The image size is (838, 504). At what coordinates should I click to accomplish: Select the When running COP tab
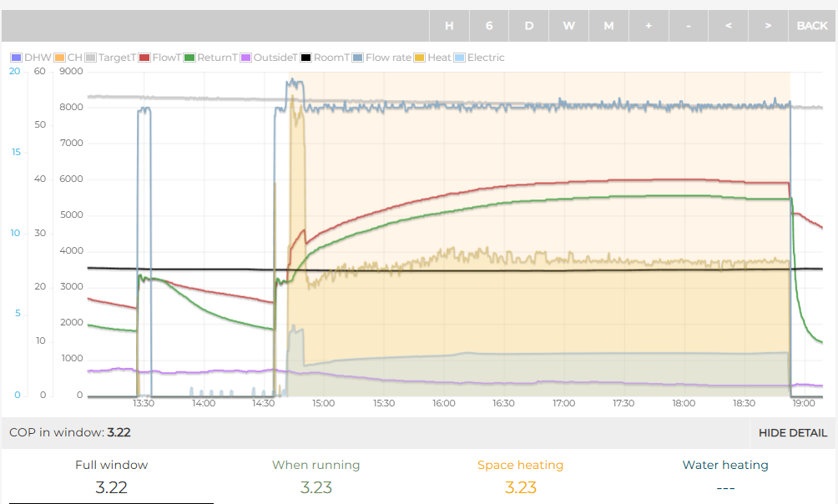pos(316,476)
